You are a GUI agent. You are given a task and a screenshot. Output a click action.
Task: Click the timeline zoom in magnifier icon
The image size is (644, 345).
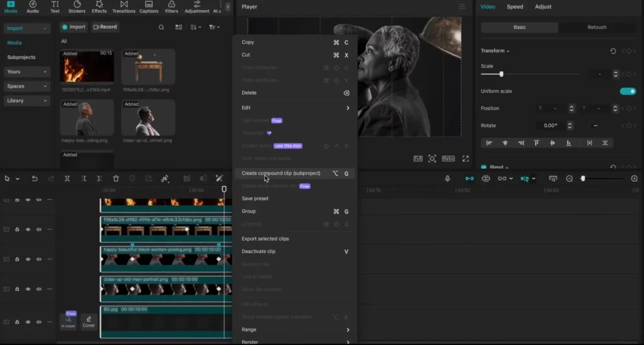[634, 178]
